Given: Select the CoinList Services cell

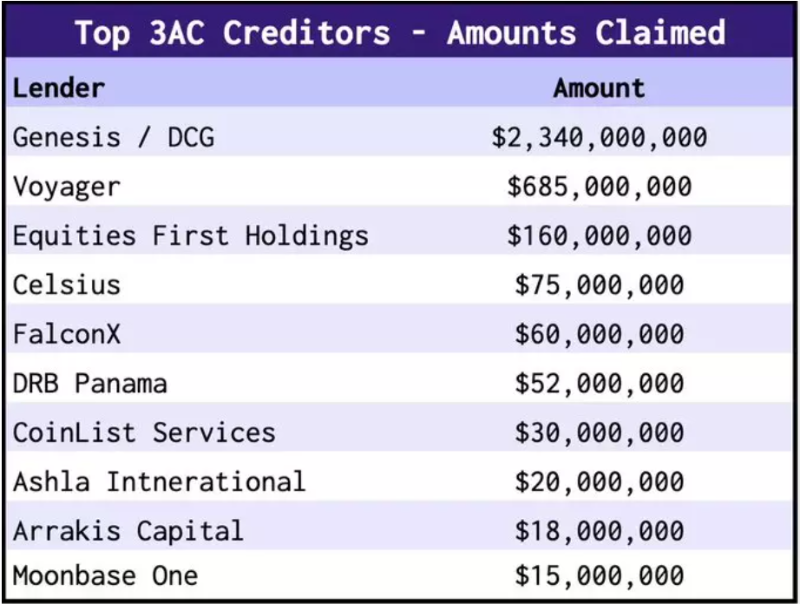Looking at the screenshot, I should click(x=144, y=432).
